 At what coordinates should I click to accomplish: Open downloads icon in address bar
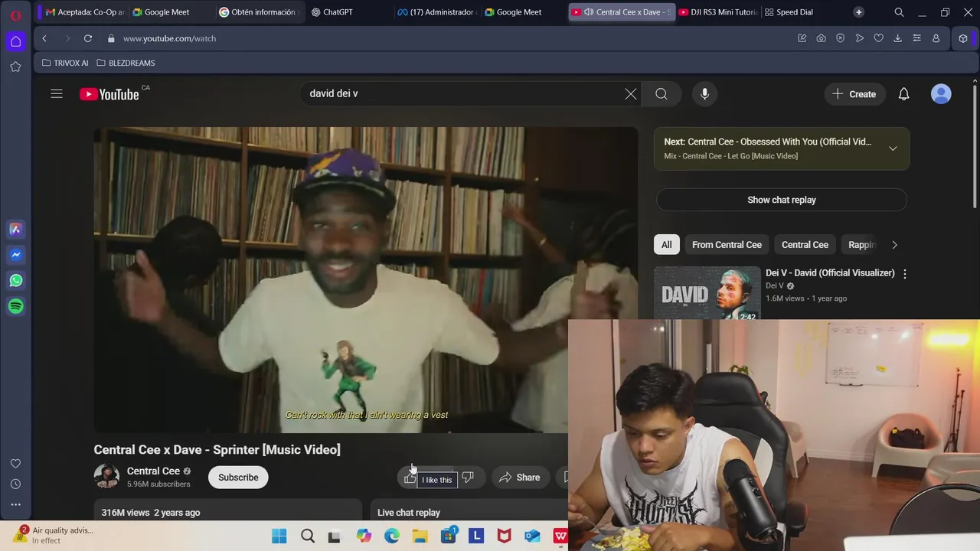tap(897, 38)
